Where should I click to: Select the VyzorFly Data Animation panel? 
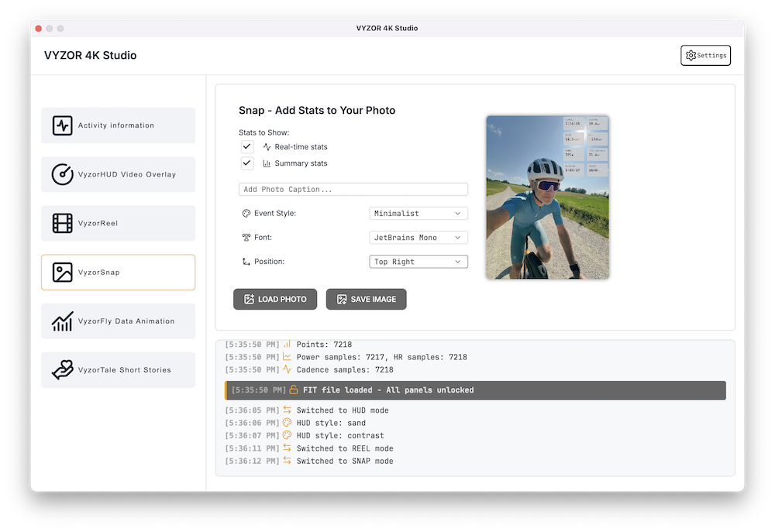(119, 321)
